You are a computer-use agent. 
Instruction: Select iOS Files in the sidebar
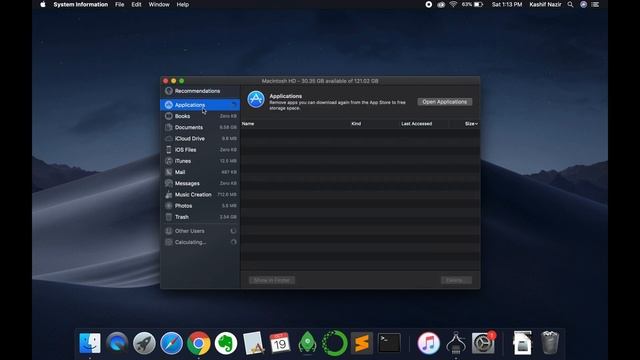coord(200,150)
